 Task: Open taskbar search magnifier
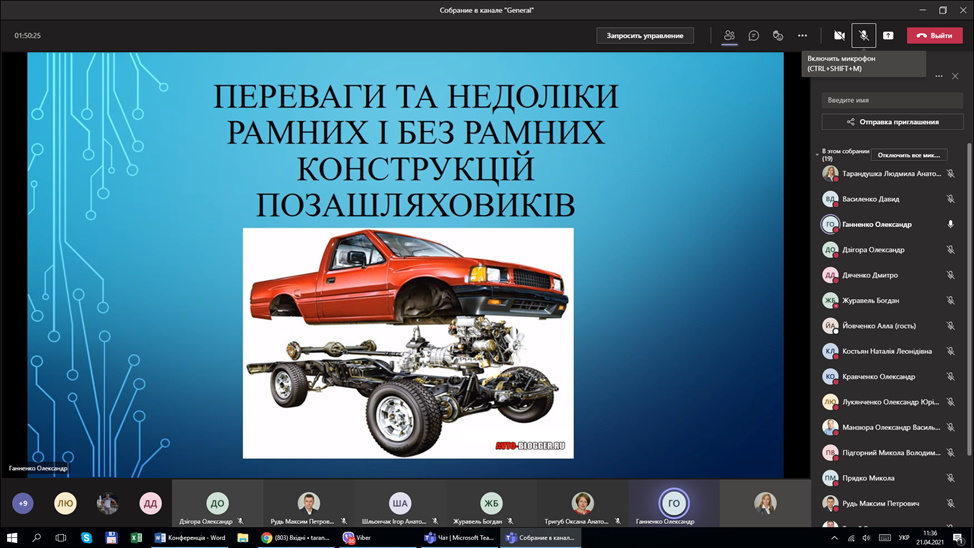point(36,538)
